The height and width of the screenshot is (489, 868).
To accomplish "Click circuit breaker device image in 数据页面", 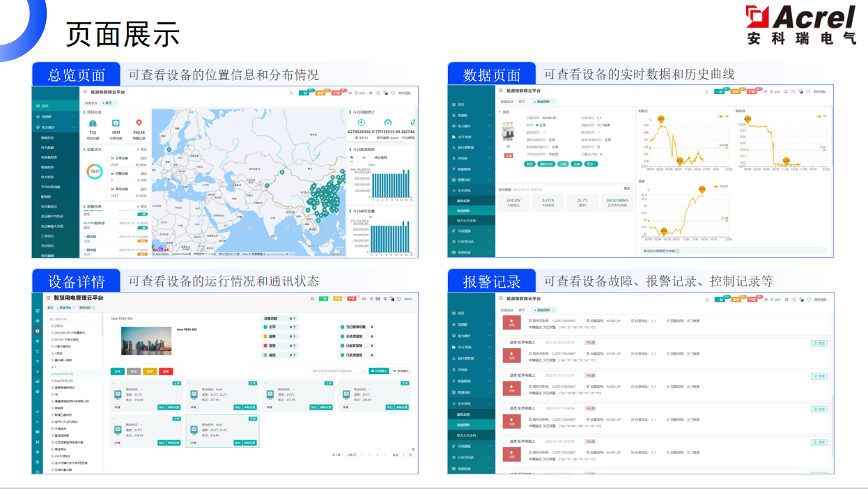I will tap(508, 131).
